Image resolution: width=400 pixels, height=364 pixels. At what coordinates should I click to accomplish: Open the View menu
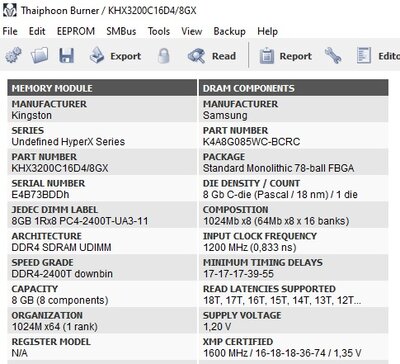pyautogui.click(x=192, y=31)
